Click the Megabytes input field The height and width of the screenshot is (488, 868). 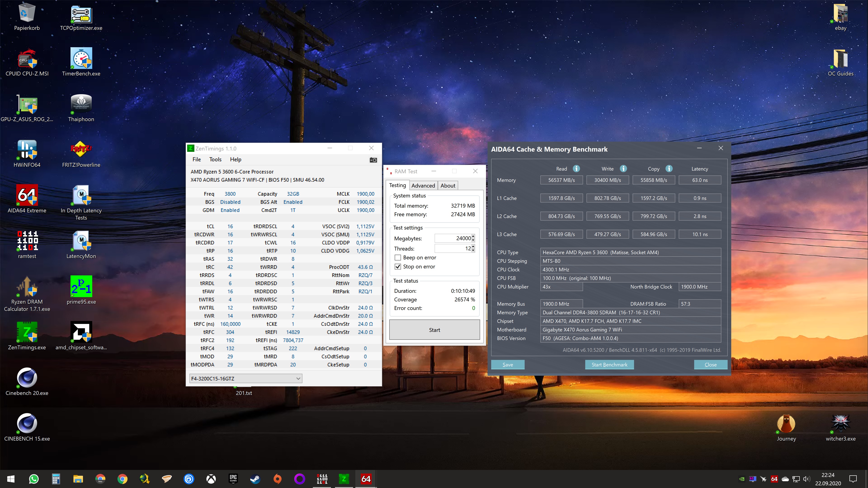point(453,238)
